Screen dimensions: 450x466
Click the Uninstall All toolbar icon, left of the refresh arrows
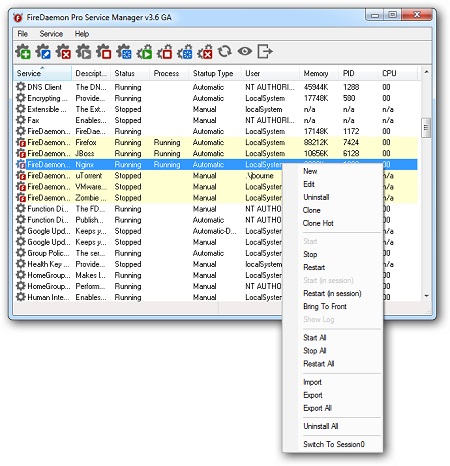(205, 52)
